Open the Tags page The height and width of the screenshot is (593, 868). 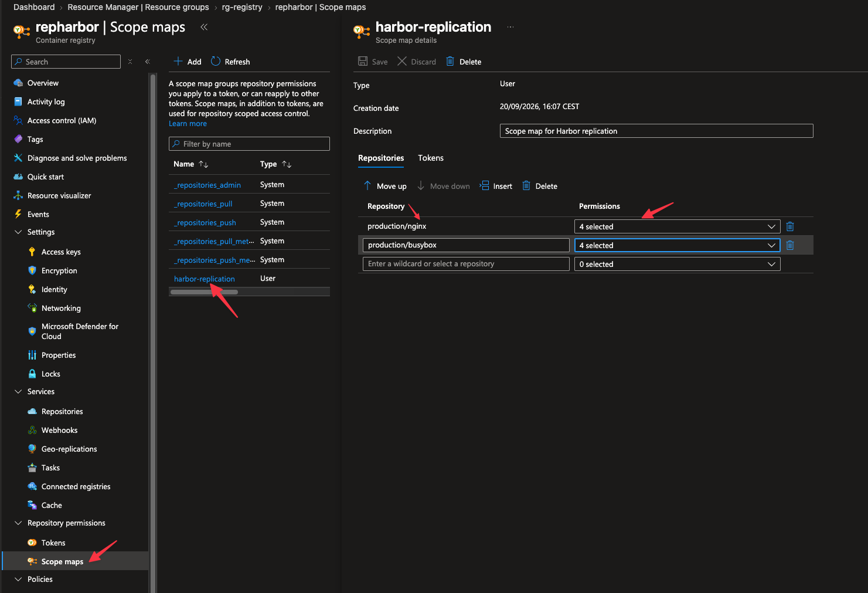point(35,139)
